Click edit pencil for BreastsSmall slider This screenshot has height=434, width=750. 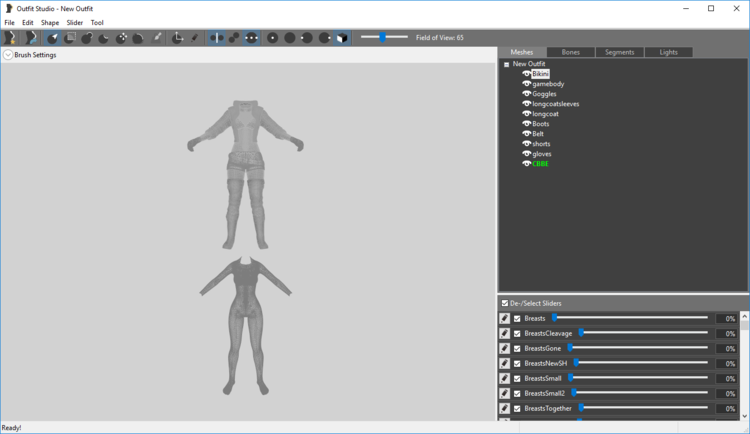point(505,378)
